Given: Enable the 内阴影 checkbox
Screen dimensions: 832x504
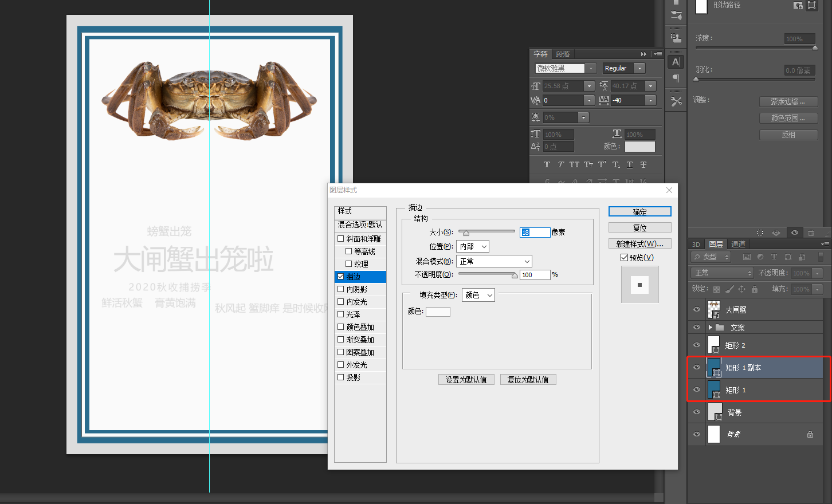Looking at the screenshot, I should point(341,289).
